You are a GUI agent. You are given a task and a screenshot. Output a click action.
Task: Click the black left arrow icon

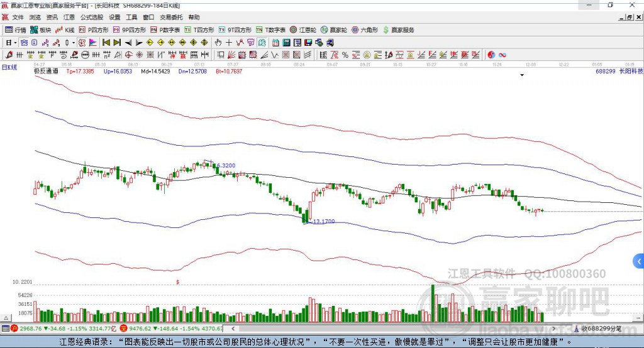(x=128, y=43)
